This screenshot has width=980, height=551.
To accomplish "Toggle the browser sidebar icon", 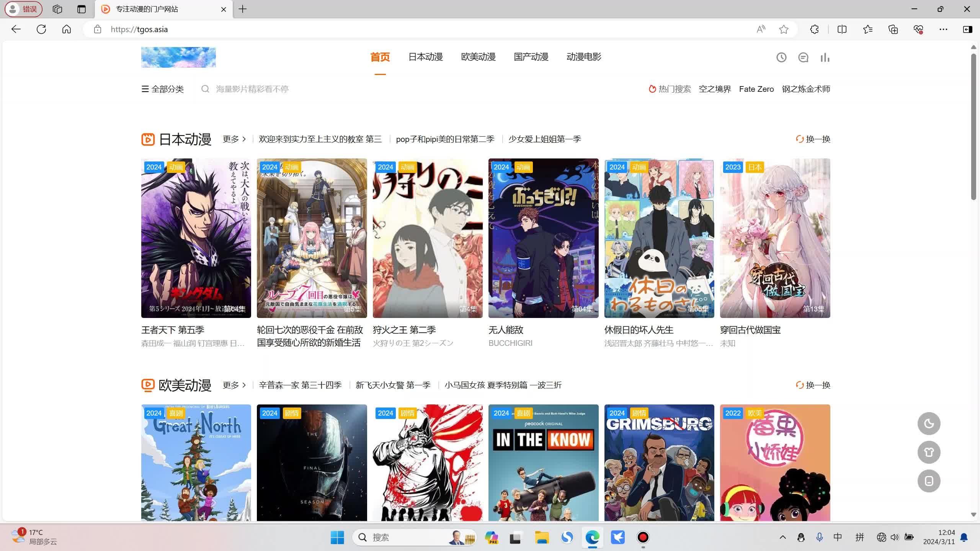I will (x=967, y=29).
